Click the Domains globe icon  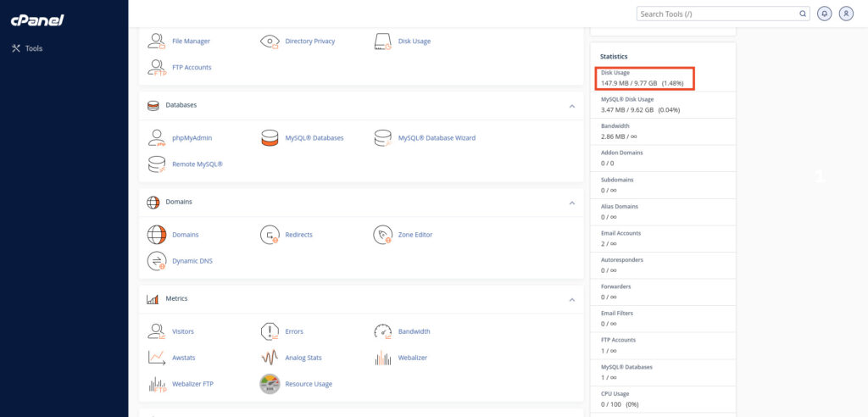tap(157, 235)
